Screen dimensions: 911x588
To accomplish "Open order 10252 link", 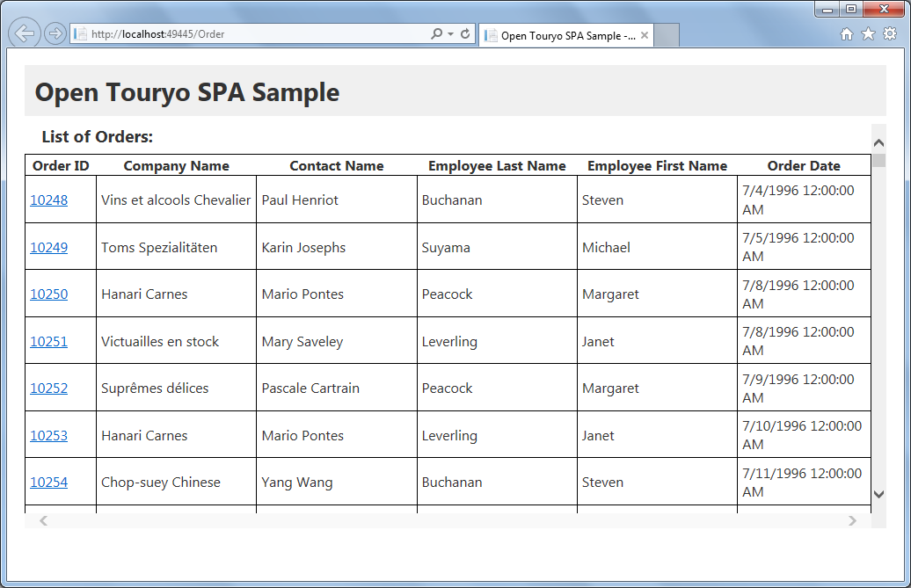I will 49,388.
